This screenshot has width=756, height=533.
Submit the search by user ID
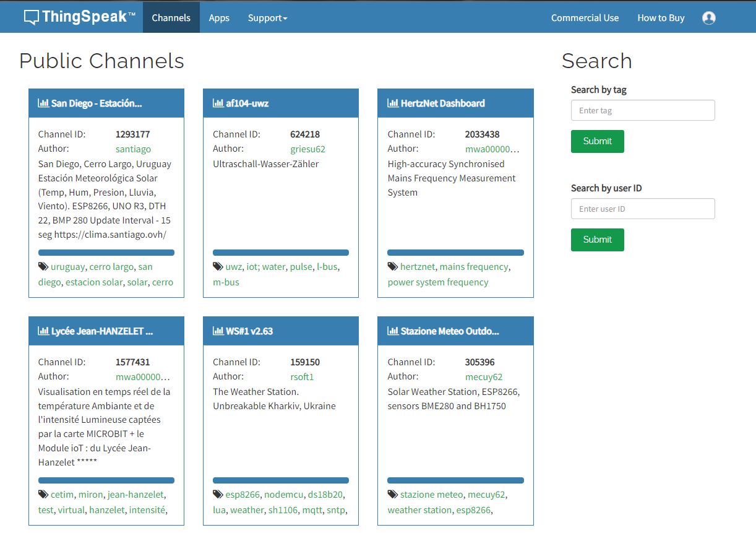point(597,240)
